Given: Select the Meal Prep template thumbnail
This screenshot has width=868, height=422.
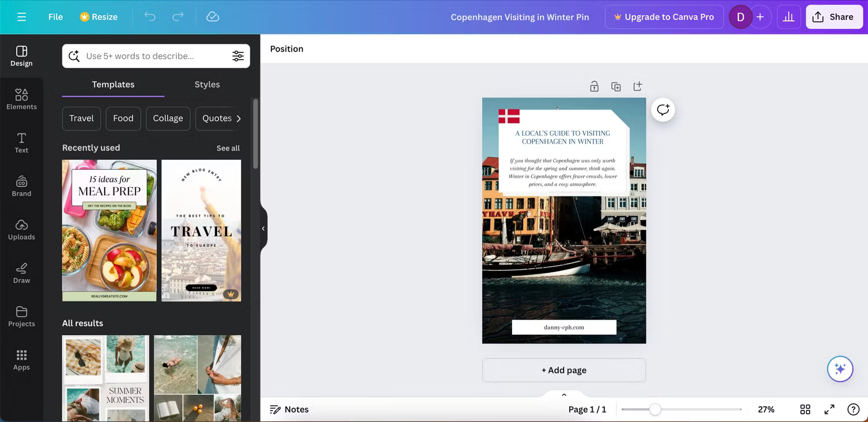Looking at the screenshot, I should tap(109, 230).
